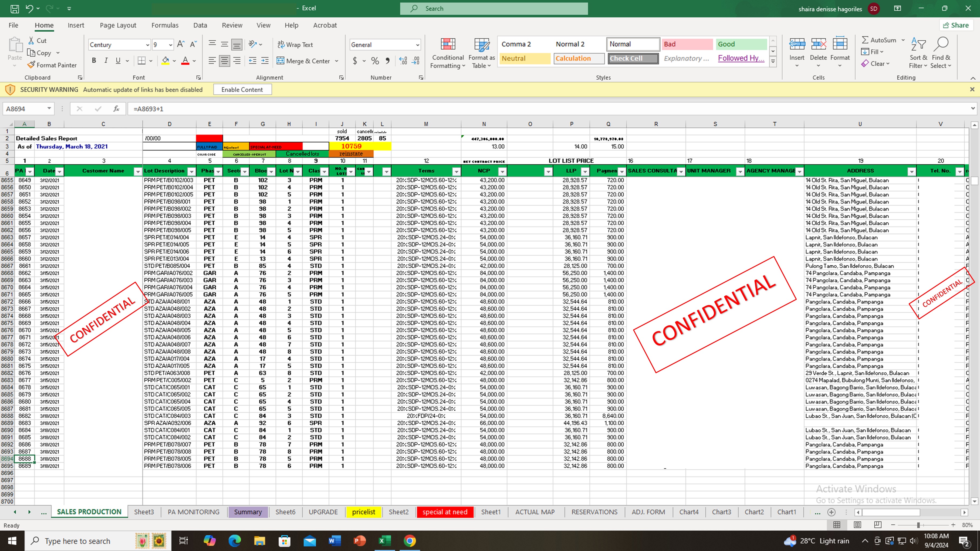The image size is (980, 551).
Task: Click the Increase Indent icon
Action: 265,60
